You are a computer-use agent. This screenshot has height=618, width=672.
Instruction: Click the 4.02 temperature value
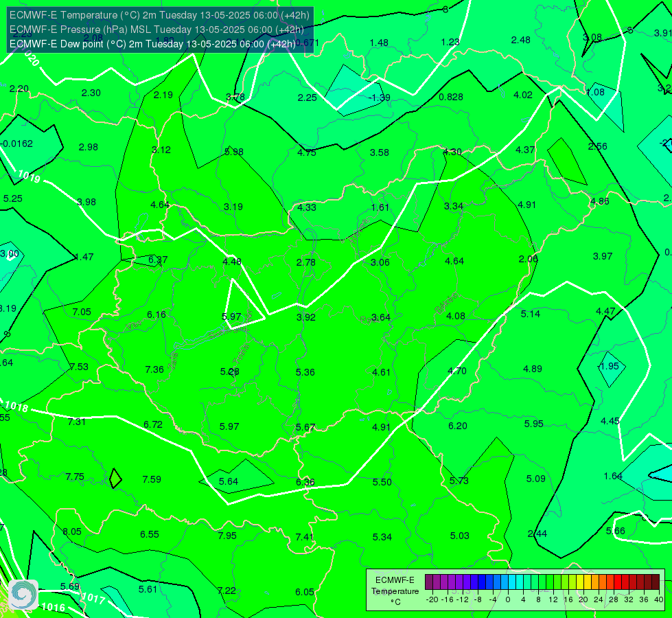pyautogui.click(x=523, y=95)
